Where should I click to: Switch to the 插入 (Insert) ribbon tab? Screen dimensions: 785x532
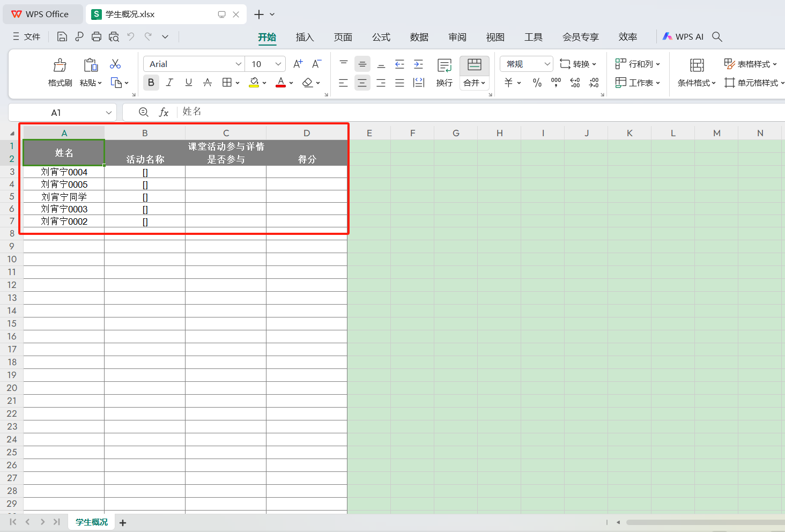point(305,37)
